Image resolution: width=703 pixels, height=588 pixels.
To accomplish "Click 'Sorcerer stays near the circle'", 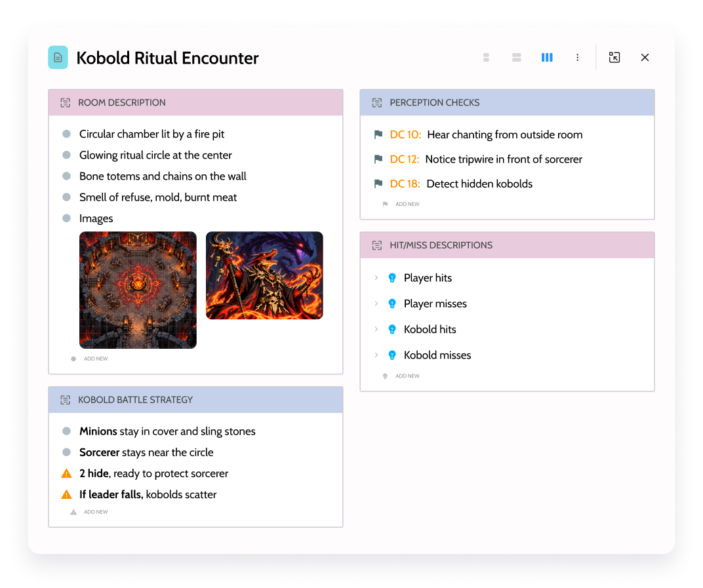I will pos(146,452).
